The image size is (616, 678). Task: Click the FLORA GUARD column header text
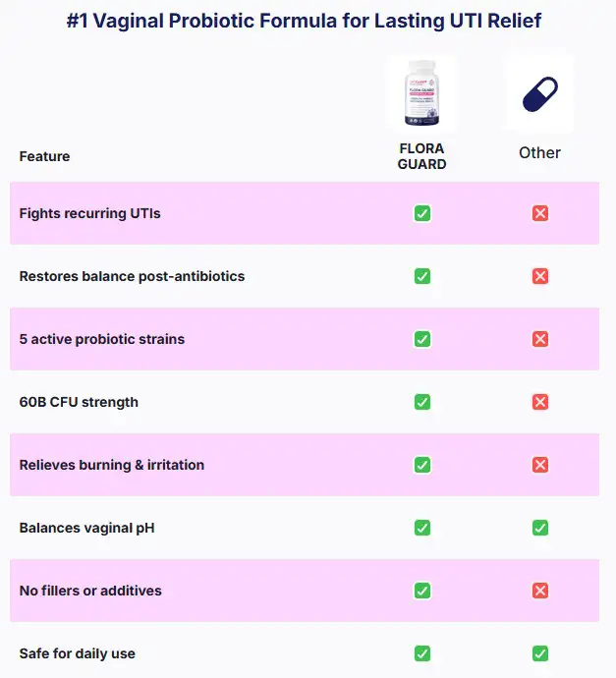(421, 156)
